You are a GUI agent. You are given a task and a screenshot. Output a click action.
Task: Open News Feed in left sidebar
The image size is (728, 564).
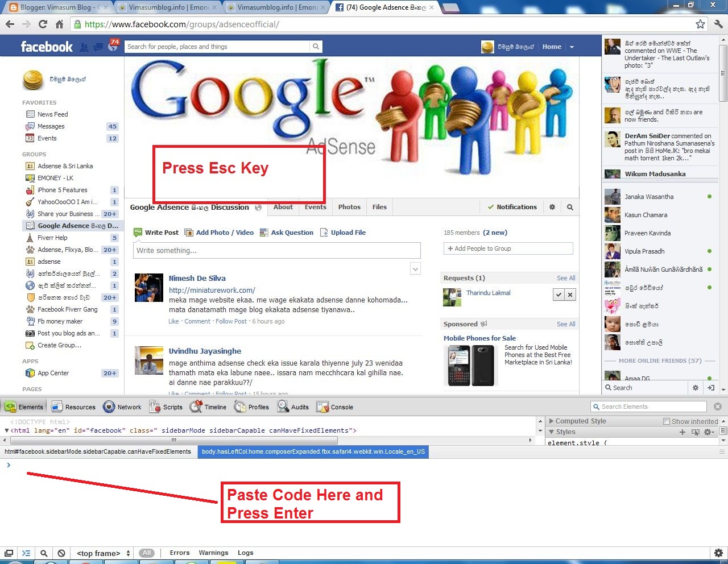point(52,114)
